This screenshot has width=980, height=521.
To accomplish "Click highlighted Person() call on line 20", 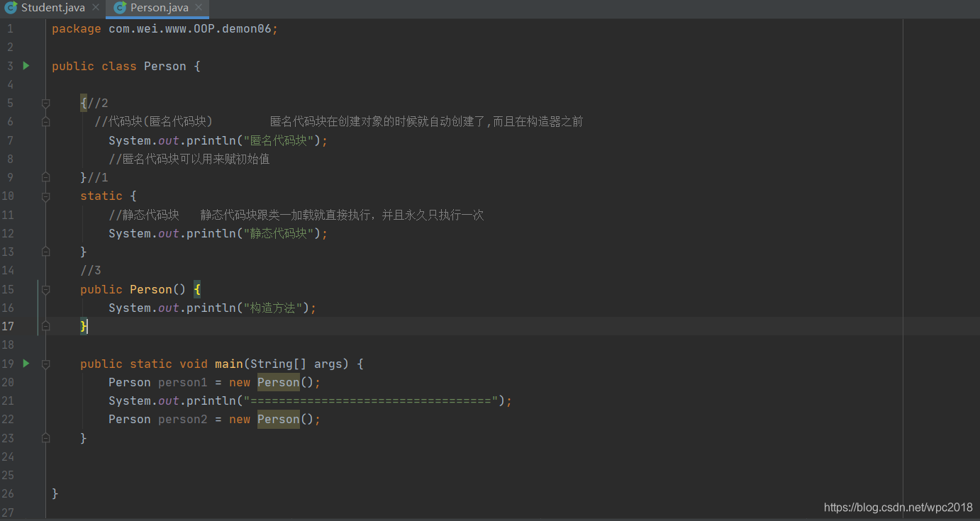I will pyautogui.click(x=279, y=382).
